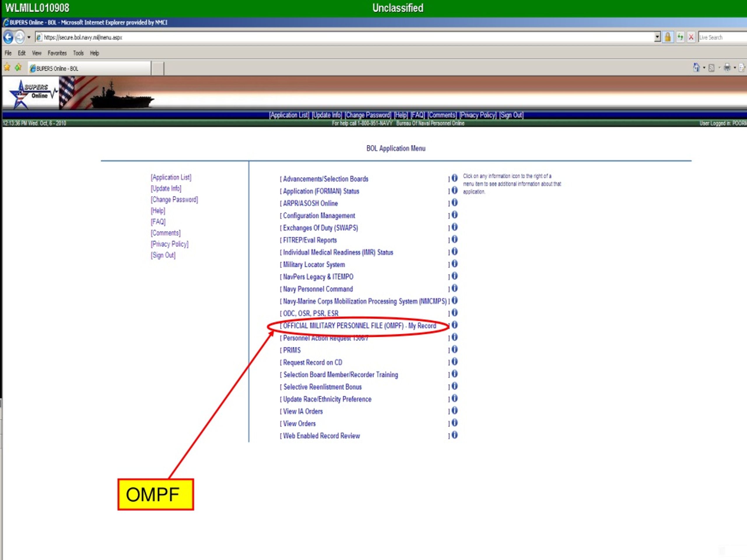Open the Tools menu
The width and height of the screenshot is (747, 560).
point(78,53)
